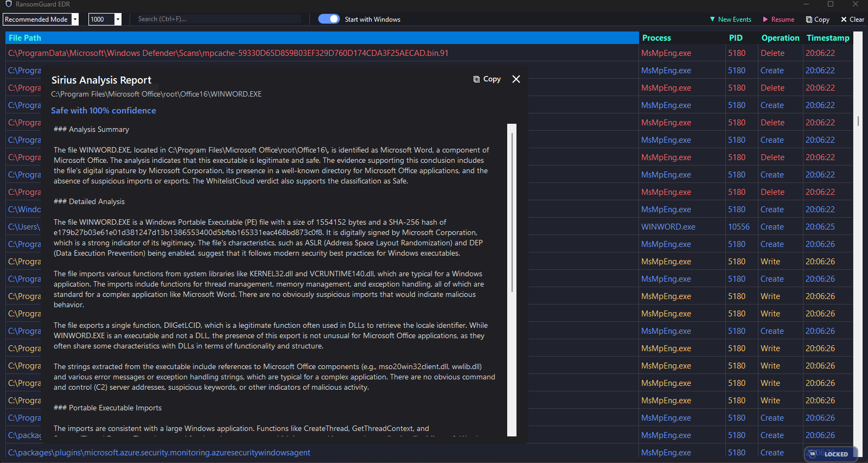Viewport: 868px width, 463px height.
Task: Click the "Sirius Analysis Report" title
Action: point(101,80)
